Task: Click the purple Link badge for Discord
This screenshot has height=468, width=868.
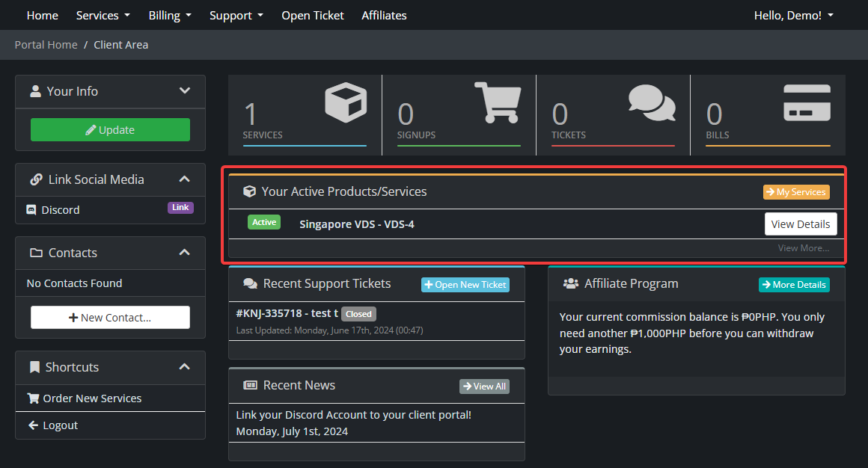Action: tap(180, 208)
